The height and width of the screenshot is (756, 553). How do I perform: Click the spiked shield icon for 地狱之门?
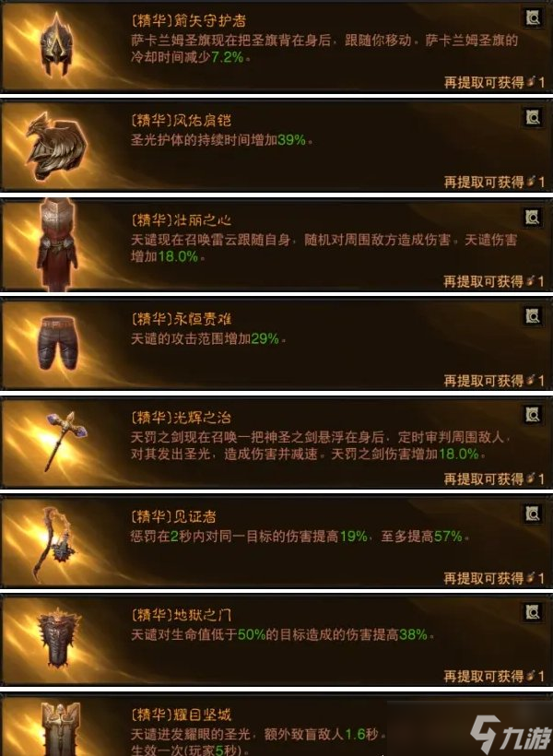coord(59,638)
